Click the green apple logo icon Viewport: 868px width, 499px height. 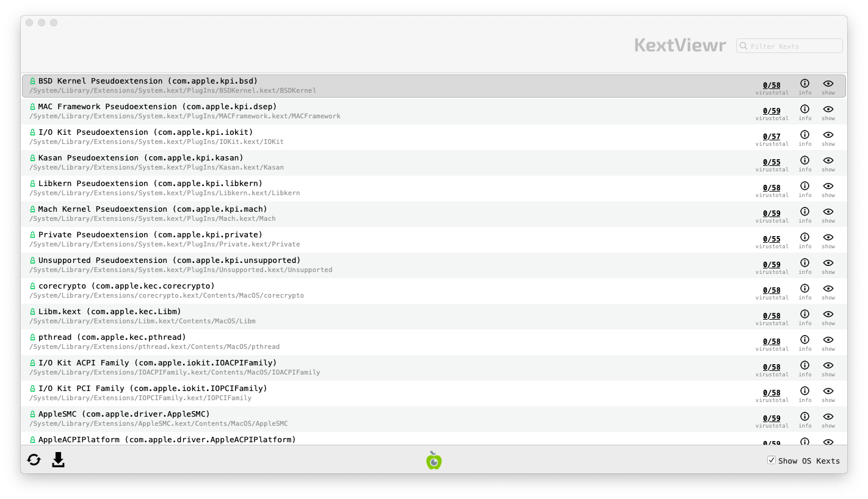pyautogui.click(x=433, y=461)
